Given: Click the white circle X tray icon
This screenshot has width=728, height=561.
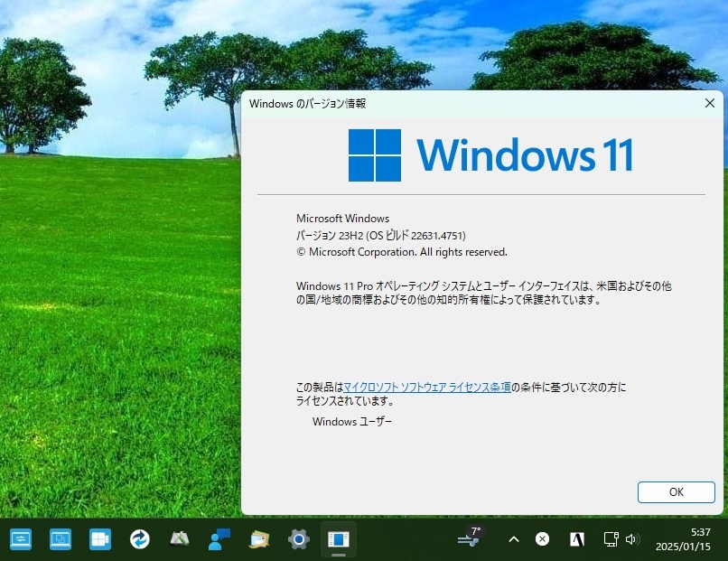Looking at the screenshot, I should [x=542, y=539].
